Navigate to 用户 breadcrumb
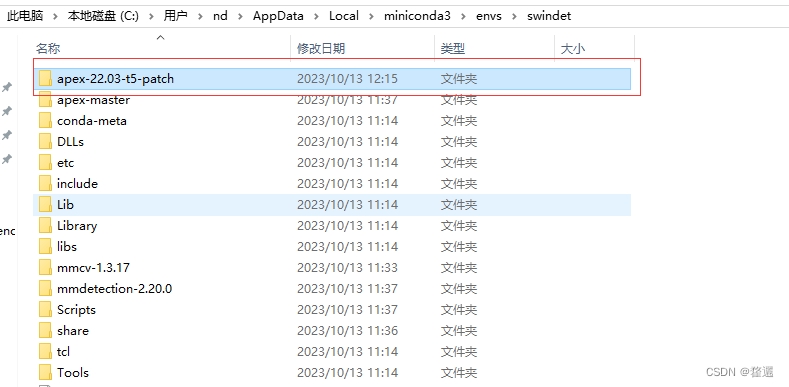 click(x=176, y=16)
